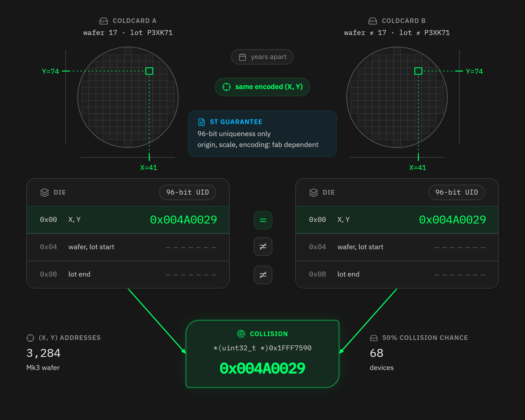Click the crosshair icon beside (X, Y) ADDRESSES
This screenshot has height=420, width=525.
30,338
